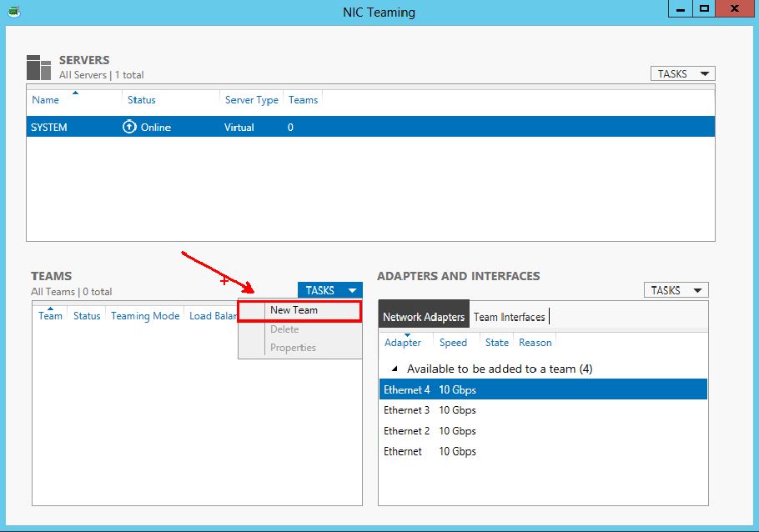
Task: Click the NIC Teaming title bar icon
Action: 14,12
